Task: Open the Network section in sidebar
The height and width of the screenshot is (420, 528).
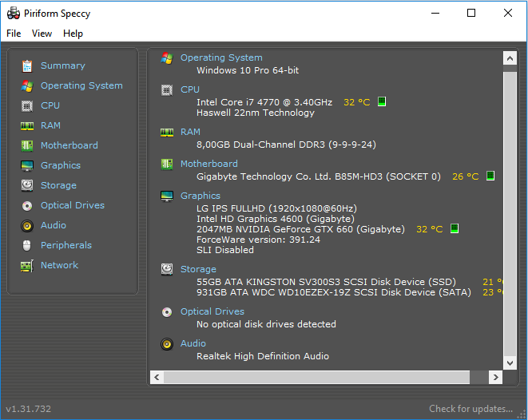Action: tap(59, 265)
